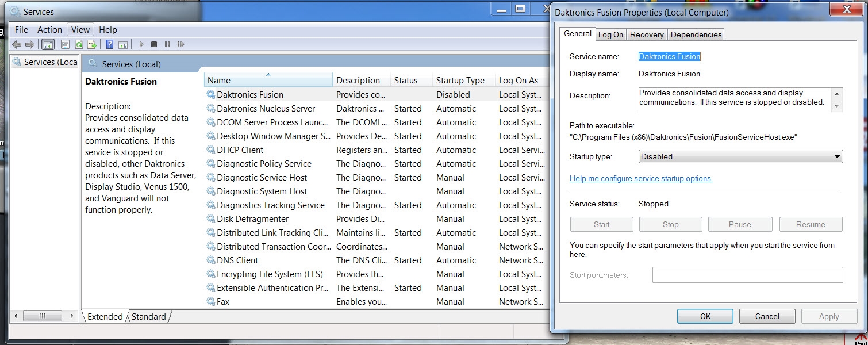Open the Dependencies tab
This screenshot has height=345, width=868.
pos(696,34)
